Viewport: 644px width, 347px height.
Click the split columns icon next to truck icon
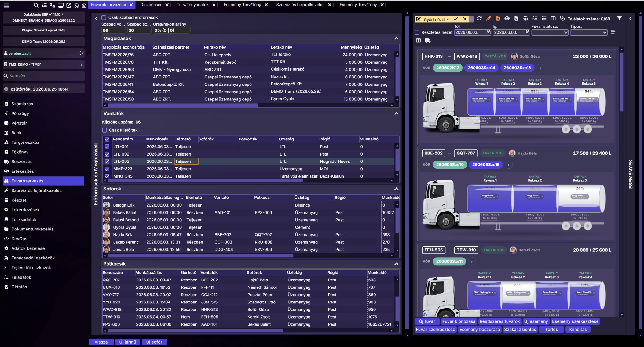coord(418,41)
